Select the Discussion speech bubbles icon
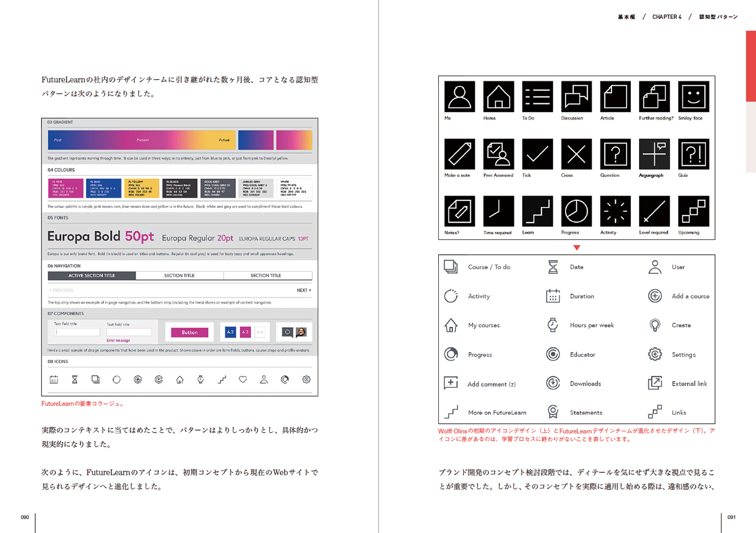This screenshot has height=533, width=756. pyautogui.click(x=576, y=96)
